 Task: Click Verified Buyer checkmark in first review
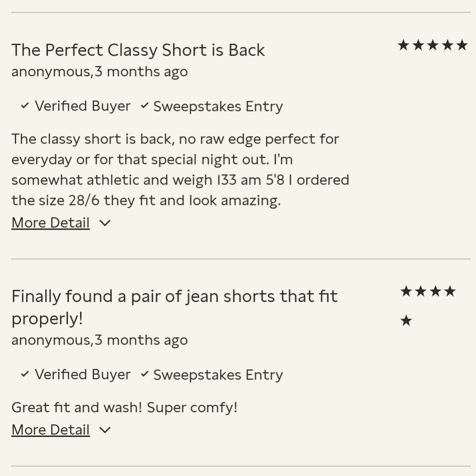(25, 106)
